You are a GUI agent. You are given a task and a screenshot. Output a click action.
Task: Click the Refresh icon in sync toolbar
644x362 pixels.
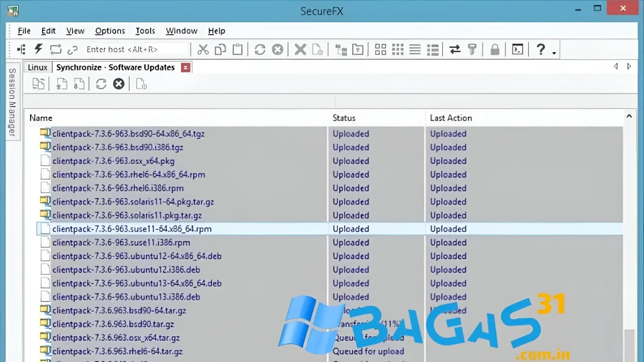[101, 84]
